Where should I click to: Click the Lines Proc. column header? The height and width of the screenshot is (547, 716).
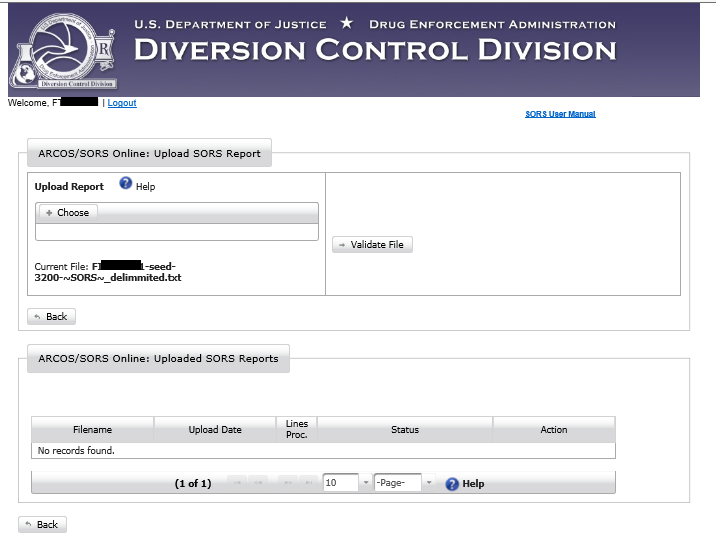coord(297,430)
